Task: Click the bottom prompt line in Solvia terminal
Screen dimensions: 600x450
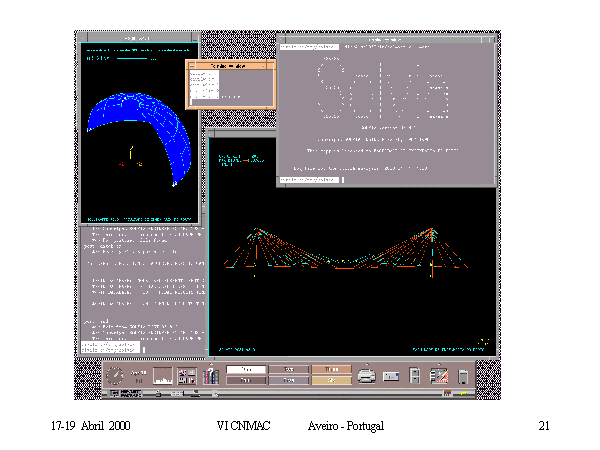Action: [309, 179]
